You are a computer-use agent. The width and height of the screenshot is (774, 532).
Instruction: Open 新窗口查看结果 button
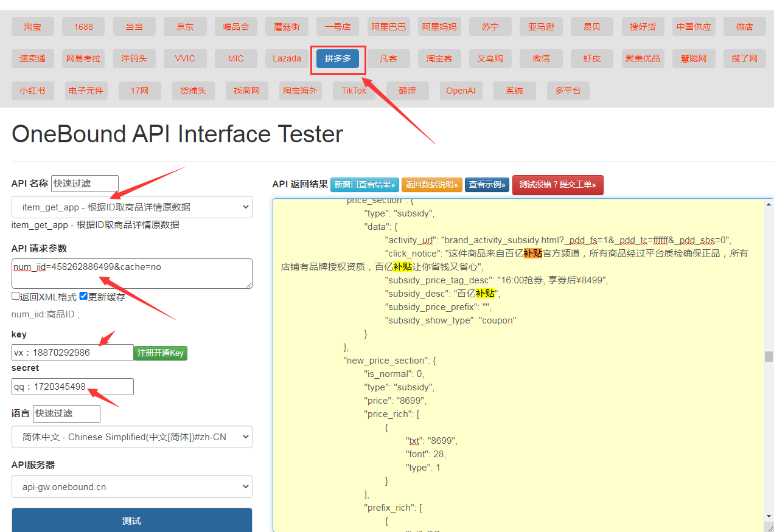(364, 185)
